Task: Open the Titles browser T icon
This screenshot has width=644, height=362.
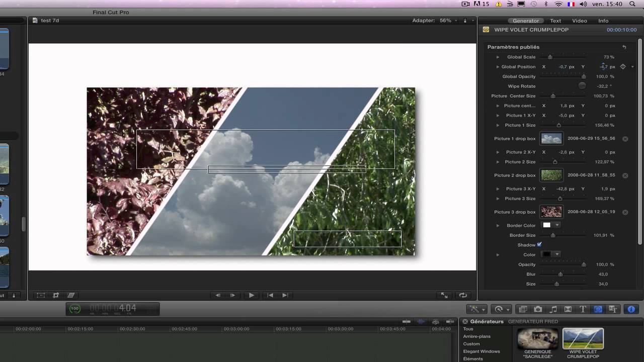Action: 583,309
